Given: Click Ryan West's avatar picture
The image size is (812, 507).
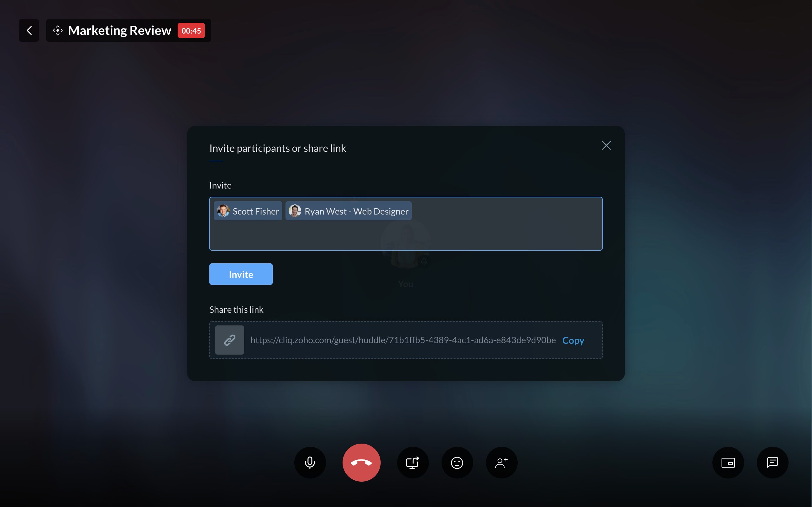Looking at the screenshot, I should (x=295, y=211).
